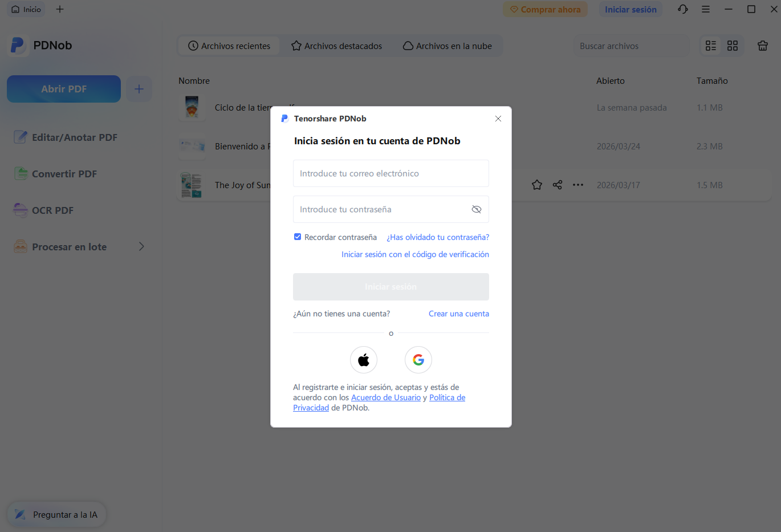Switch to Archivos destacados tab
Image resolution: width=781 pixels, height=532 pixels.
pos(337,46)
